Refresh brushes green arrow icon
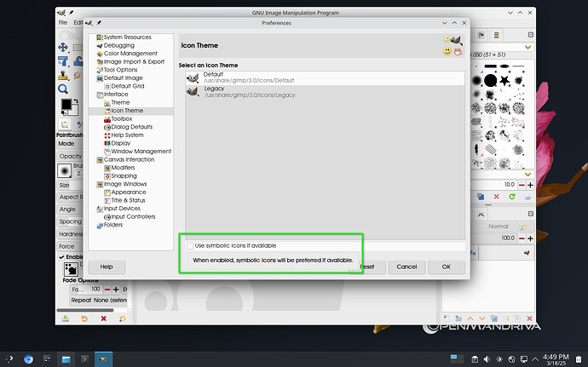Image resolution: width=588 pixels, height=367 pixels. point(512,197)
